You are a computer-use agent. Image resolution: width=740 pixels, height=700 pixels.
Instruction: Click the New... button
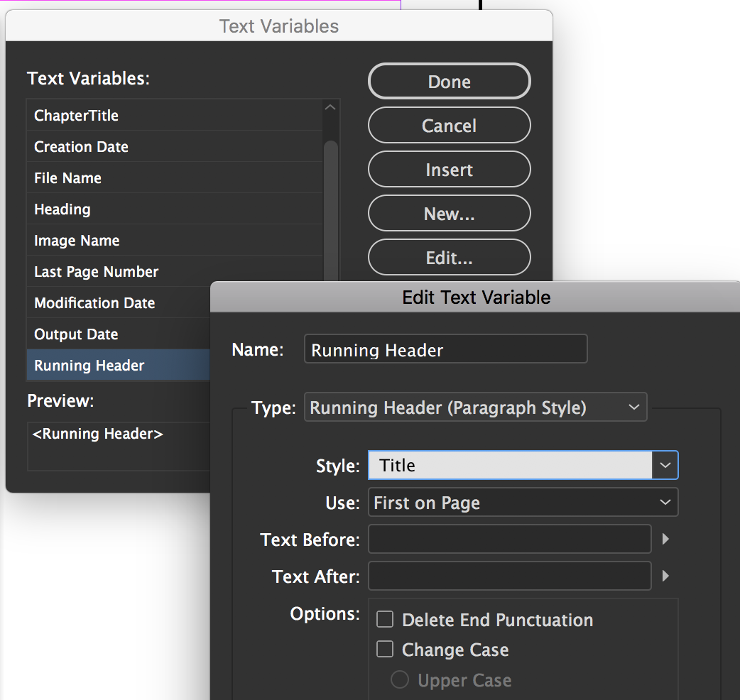449,214
